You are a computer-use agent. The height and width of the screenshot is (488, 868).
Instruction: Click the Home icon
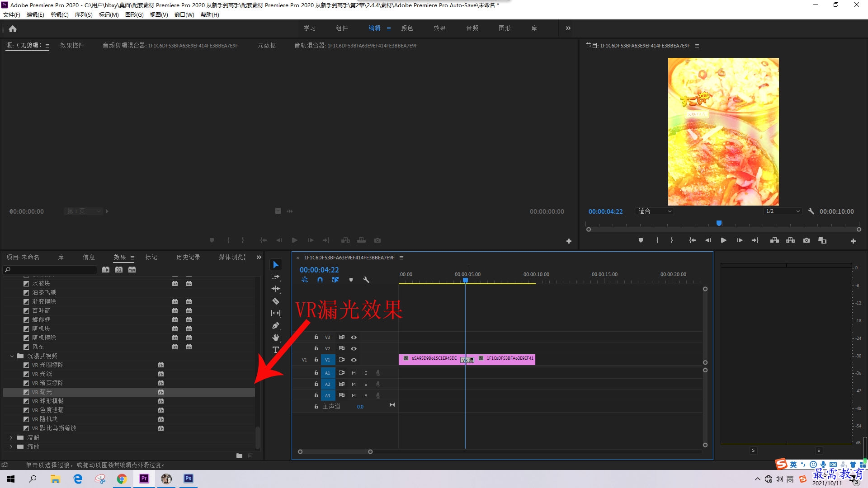pos(13,28)
